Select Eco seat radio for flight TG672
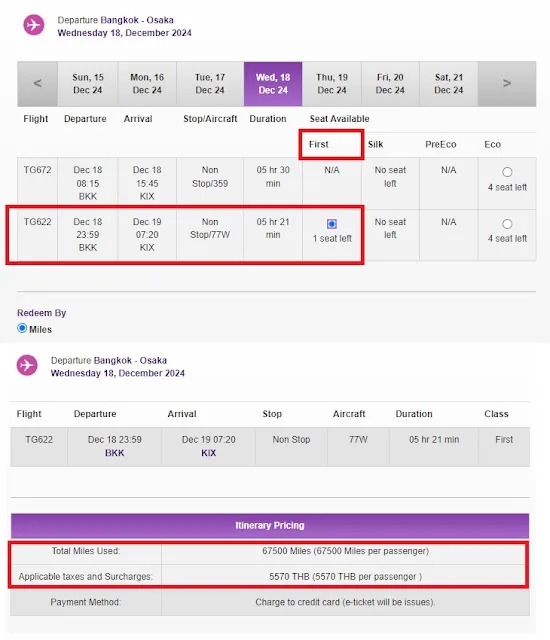Viewport: 550px width, 640px height. tap(507, 172)
